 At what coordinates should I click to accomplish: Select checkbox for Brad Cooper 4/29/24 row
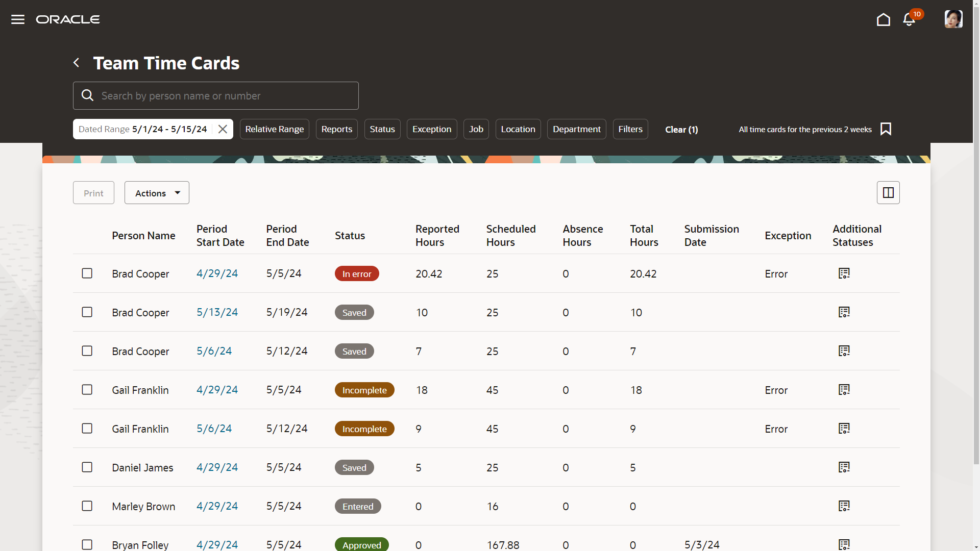tap(87, 273)
